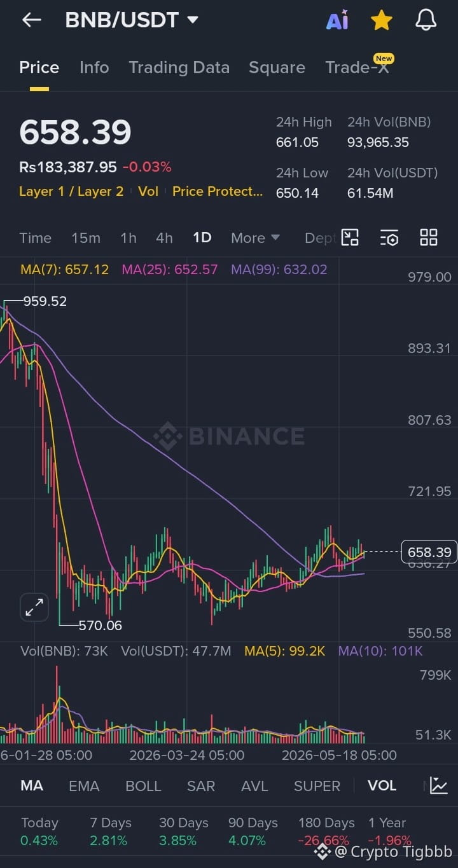The width and height of the screenshot is (458, 868).
Task: Open chart indicator settings icon
Action: (x=389, y=238)
